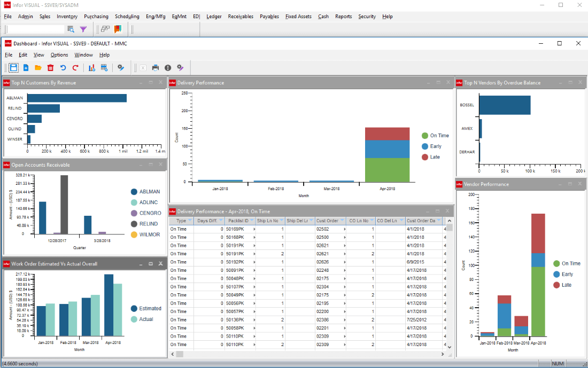Print the Delivery Performance grid
This screenshot has height=368, width=588.
(x=154, y=68)
